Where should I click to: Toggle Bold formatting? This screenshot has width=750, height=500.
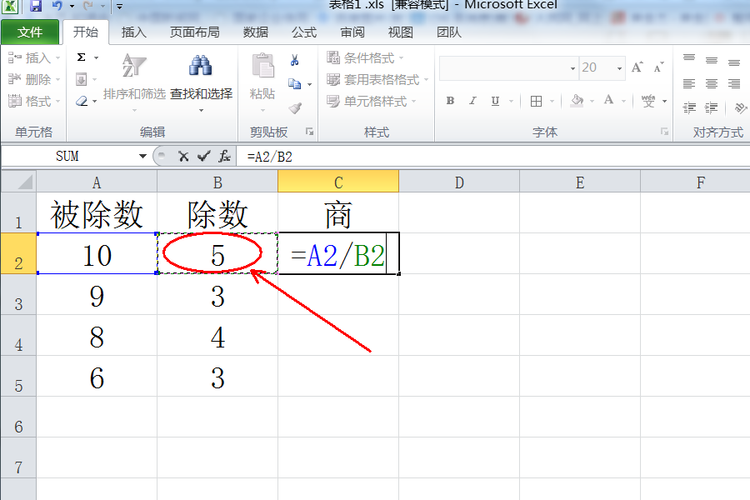pyautogui.click(x=450, y=101)
